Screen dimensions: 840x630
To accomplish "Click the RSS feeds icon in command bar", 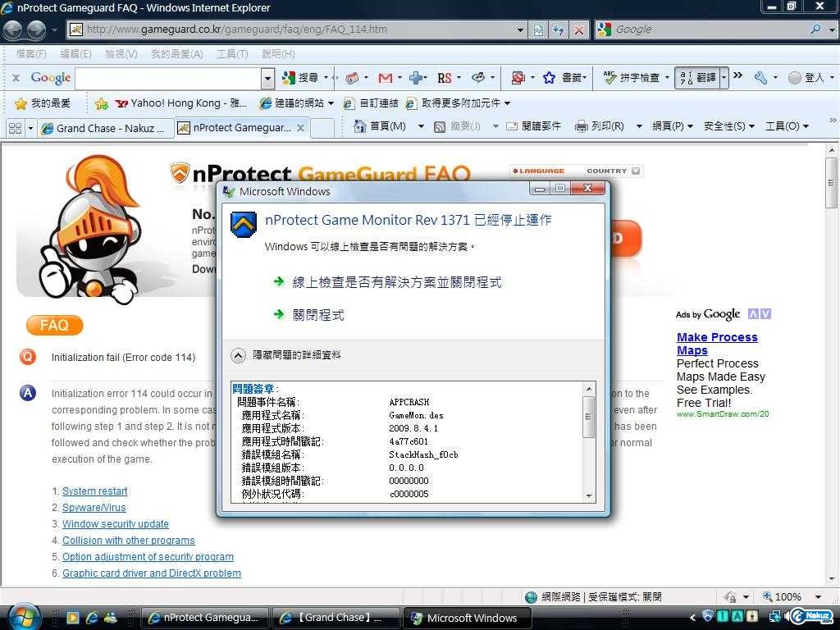I will pos(440,127).
